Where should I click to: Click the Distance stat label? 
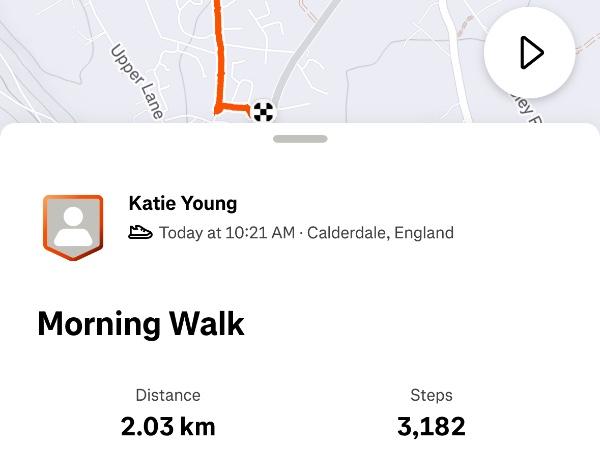[x=168, y=395]
